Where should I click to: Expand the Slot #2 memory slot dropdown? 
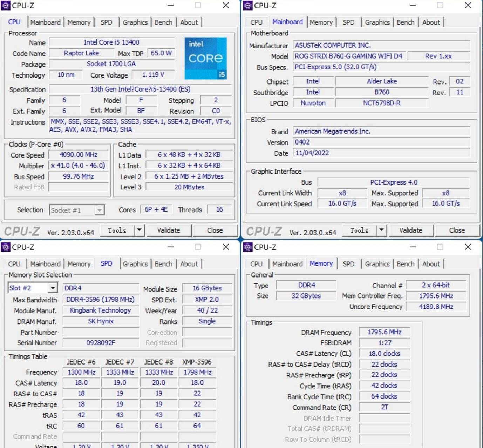click(x=53, y=288)
